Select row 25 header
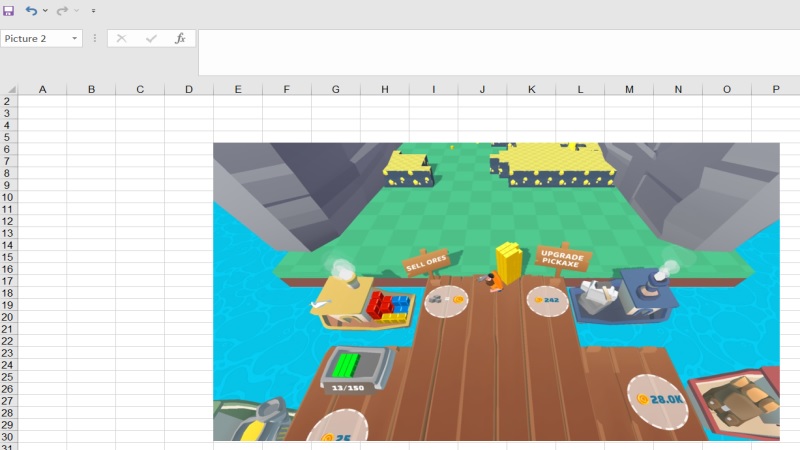Screen dimensions: 800x450 coord(7,377)
